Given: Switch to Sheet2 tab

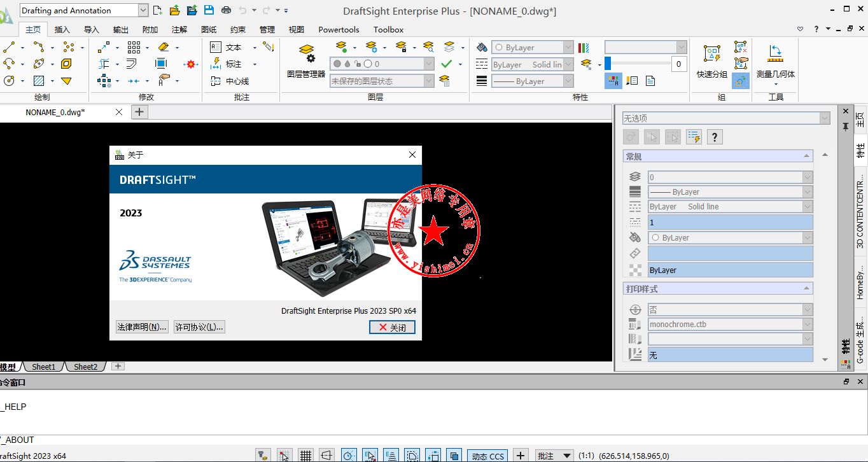Looking at the screenshot, I should 86,367.
